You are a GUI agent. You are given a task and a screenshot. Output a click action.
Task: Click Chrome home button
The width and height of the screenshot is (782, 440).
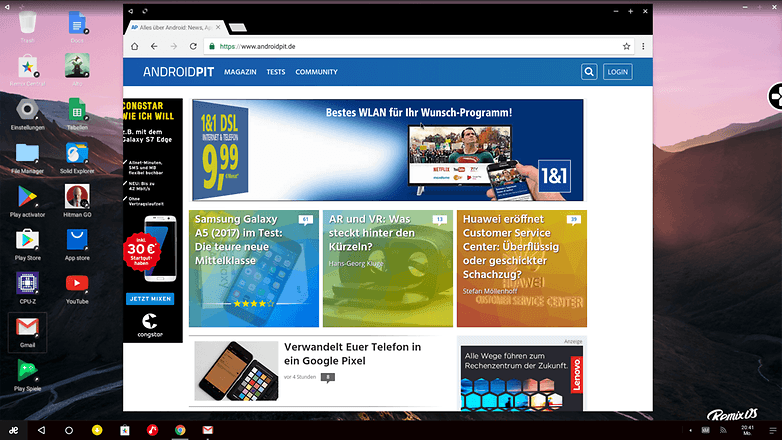coord(135,46)
